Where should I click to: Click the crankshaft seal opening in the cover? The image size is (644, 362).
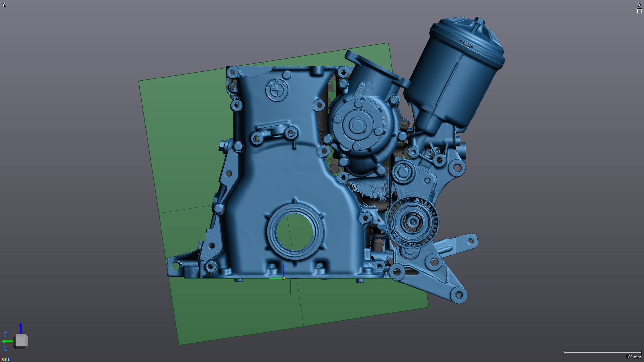pyautogui.click(x=295, y=232)
